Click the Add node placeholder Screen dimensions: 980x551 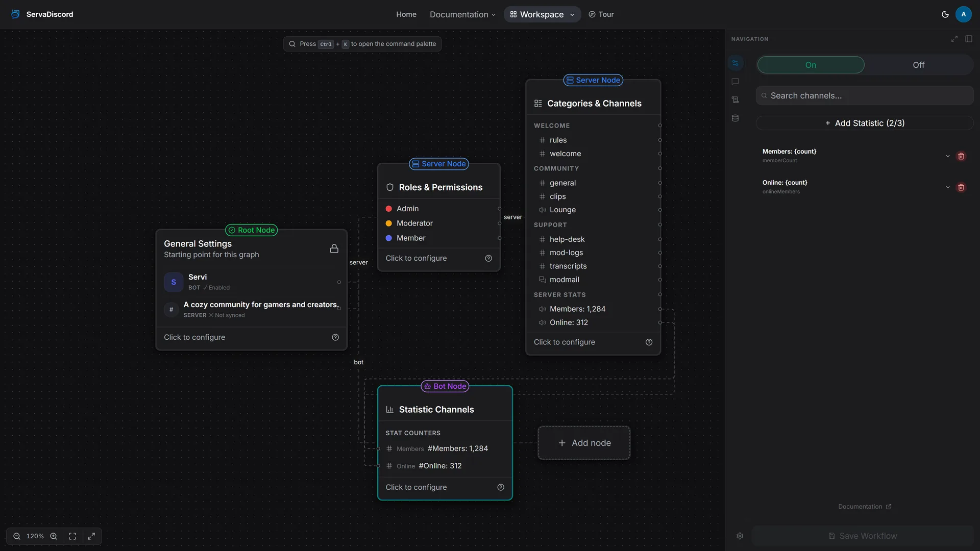point(584,443)
